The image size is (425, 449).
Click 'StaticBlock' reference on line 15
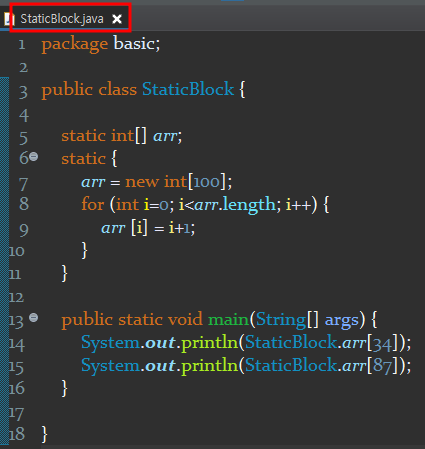tap(291, 365)
